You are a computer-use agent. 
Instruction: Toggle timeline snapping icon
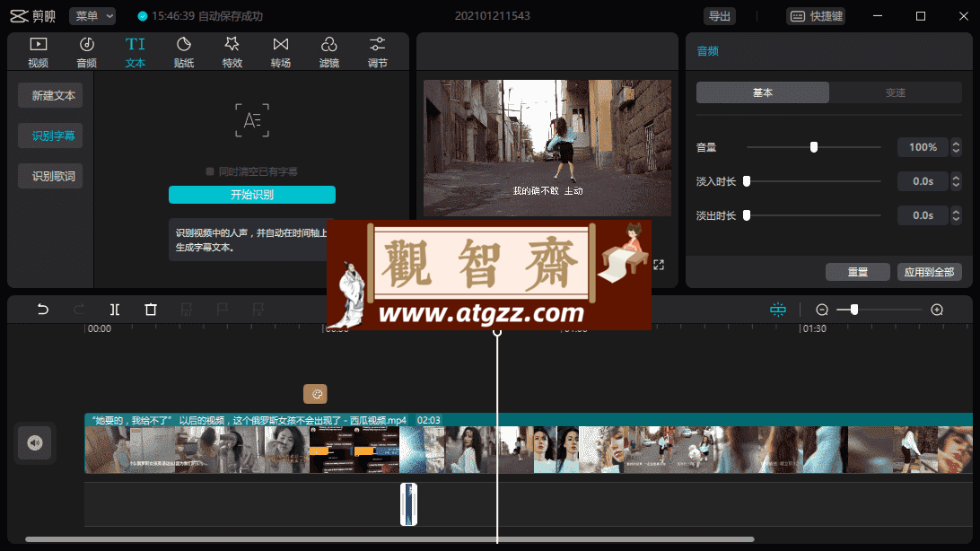pyautogui.click(x=778, y=310)
